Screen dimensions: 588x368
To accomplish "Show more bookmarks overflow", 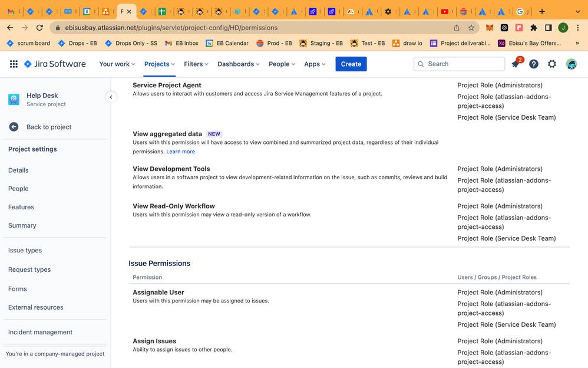I will coord(577,43).
